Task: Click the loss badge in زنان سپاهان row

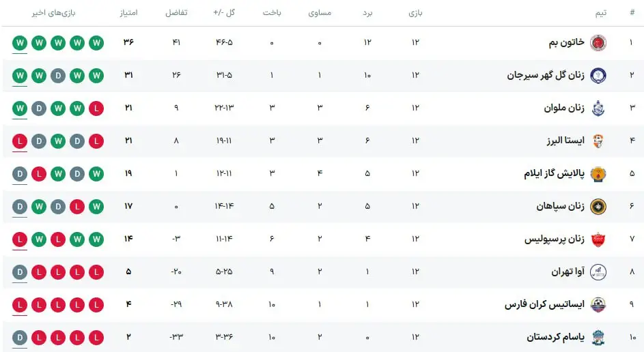Action: point(77,206)
